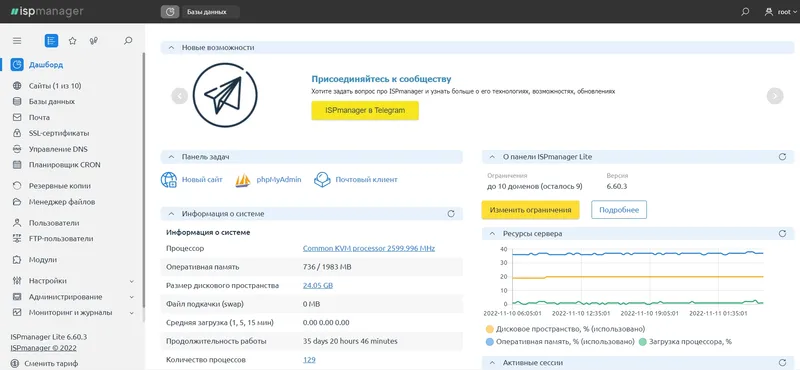Viewport: 800px width, 370px height.
Task: Collapse О панели ISPmanager Lite panel
Action: [x=492, y=157]
